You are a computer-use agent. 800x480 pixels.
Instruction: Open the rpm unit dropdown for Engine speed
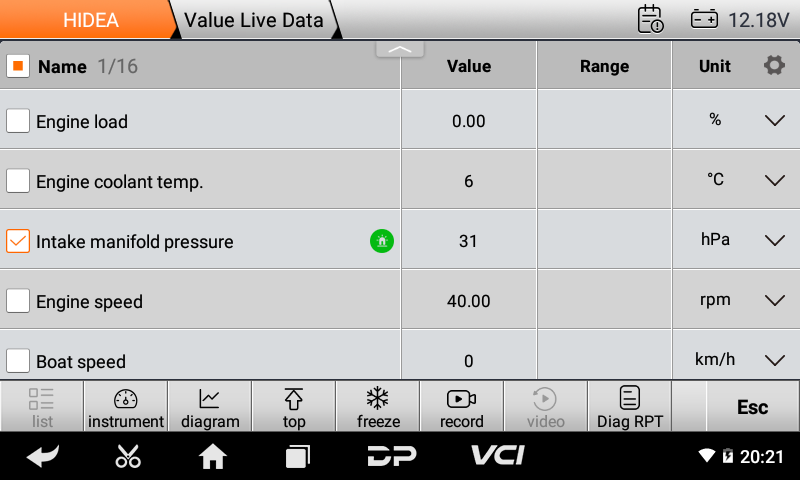(x=775, y=301)
